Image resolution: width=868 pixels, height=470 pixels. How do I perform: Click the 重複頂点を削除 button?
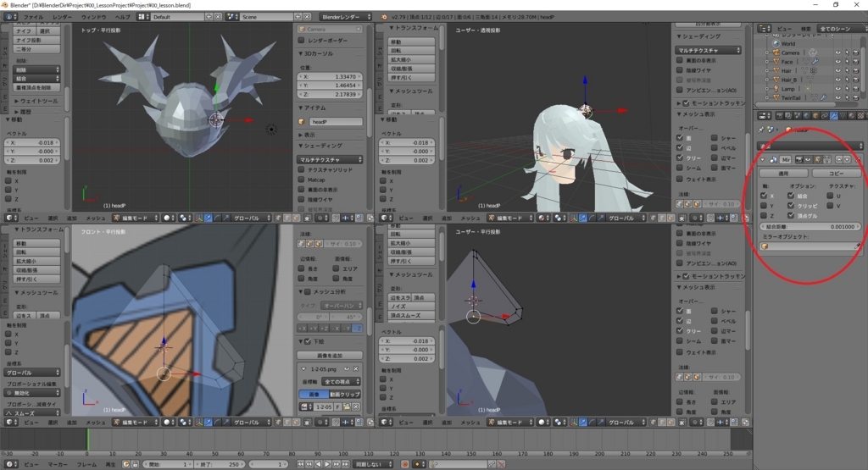[x=36, y=87]
